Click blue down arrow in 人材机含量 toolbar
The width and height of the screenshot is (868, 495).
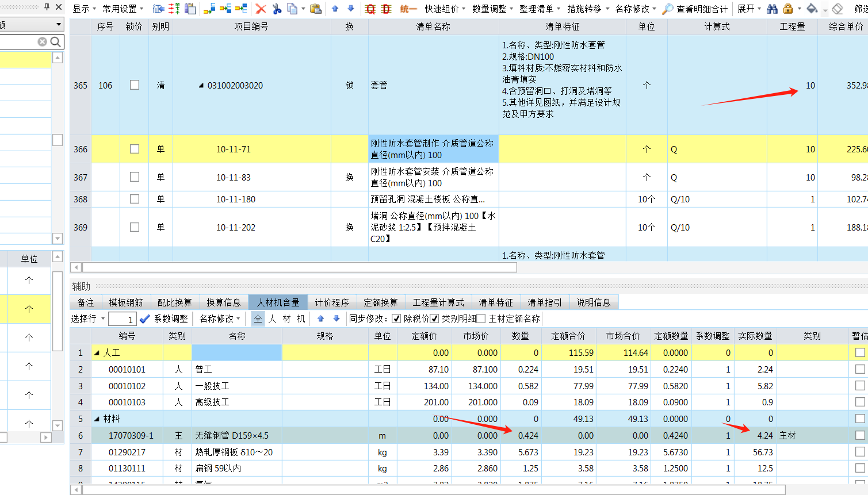[337, 319]
